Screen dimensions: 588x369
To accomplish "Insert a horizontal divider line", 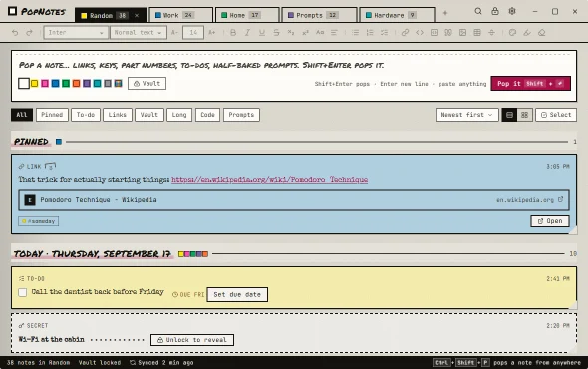I will click(x=491, y=33).
